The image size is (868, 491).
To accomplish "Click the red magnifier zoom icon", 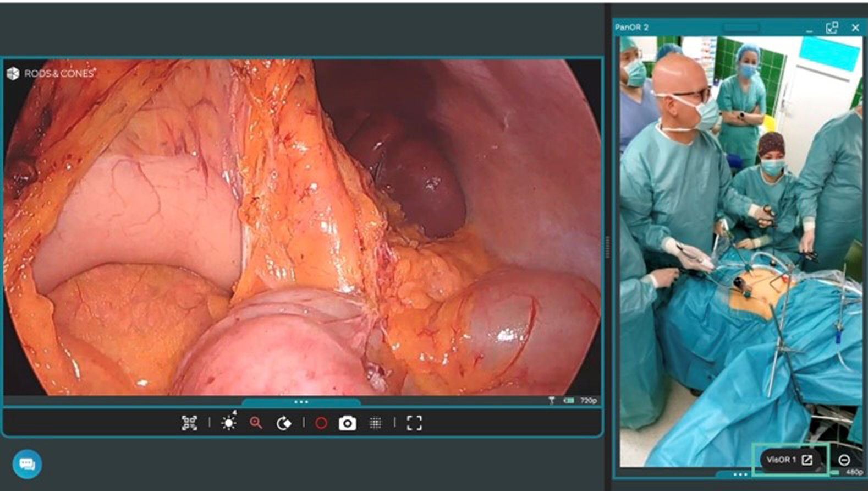I will (256, 423).
